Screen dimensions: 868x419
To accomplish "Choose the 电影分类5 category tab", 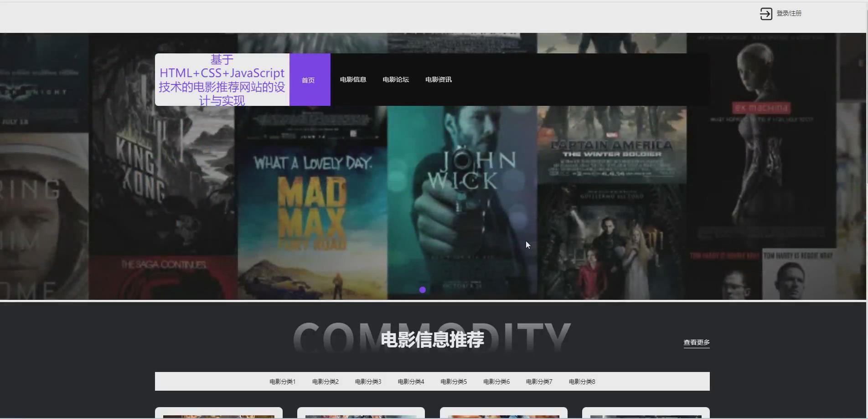I will 454,382.
